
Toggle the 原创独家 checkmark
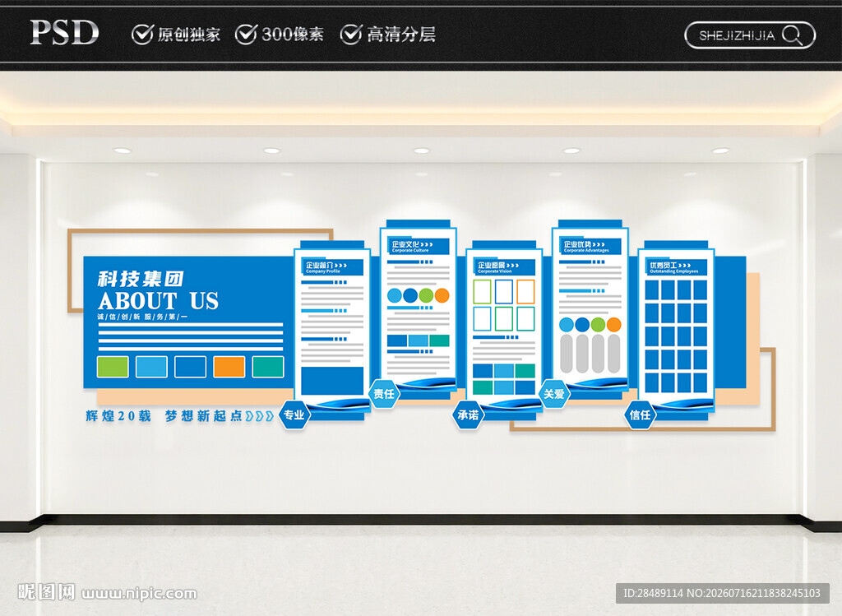point(142,34)
